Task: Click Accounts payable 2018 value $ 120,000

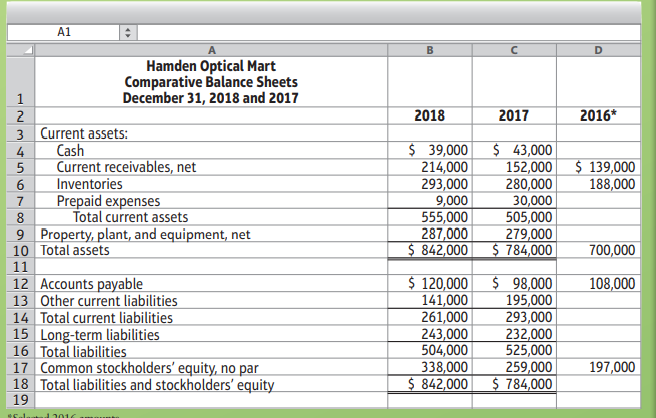Action: pyautogui.click(x=430, y=283)
